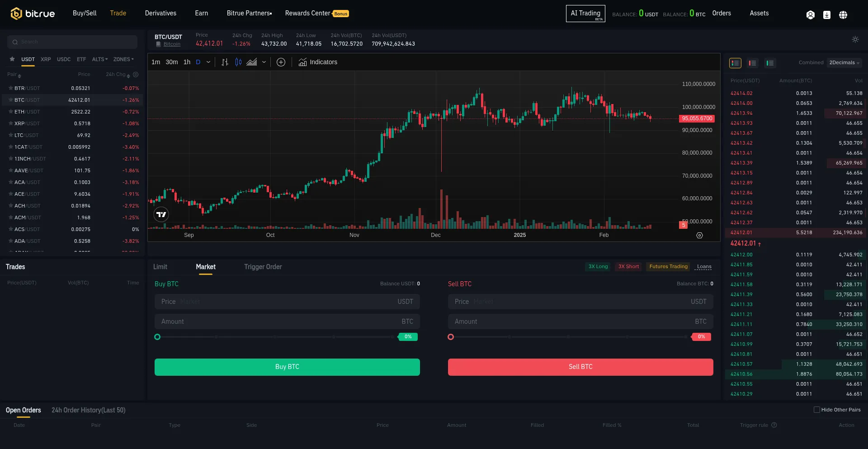
Task: Click the buy slider 0% indicator
Action: (408, 337)
